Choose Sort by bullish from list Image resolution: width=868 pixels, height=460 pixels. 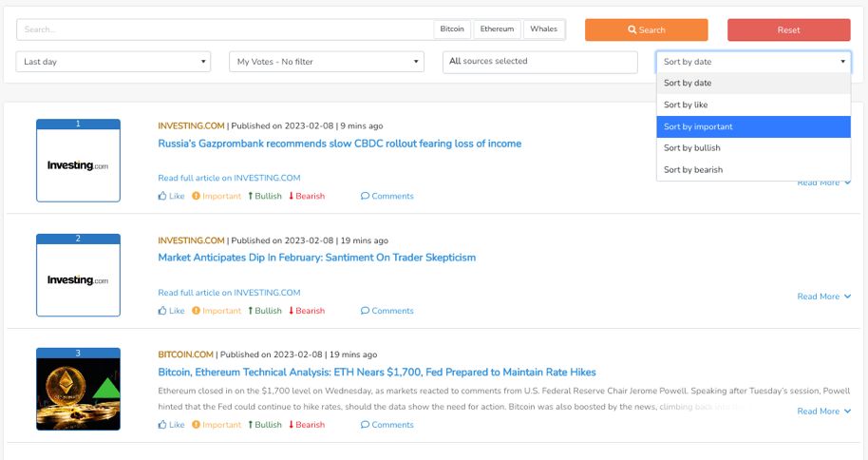pyautogui.click(x=752, y=148)
